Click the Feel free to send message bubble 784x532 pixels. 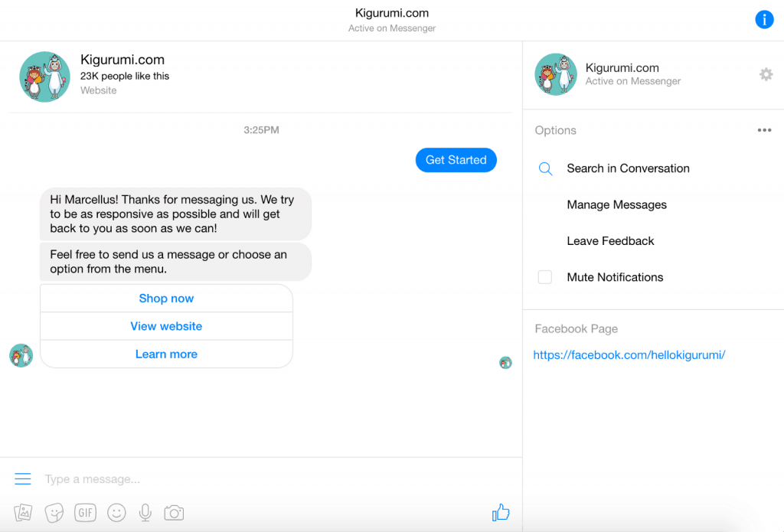175,262
